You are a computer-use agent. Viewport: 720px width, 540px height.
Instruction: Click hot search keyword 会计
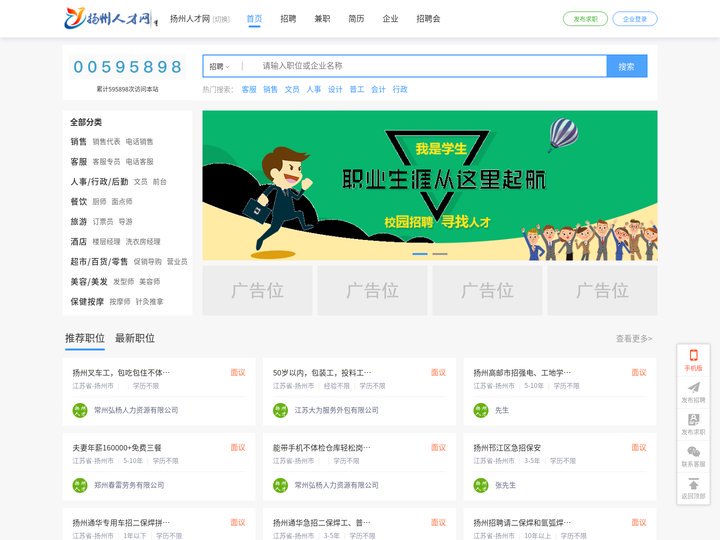pos(378,90)
